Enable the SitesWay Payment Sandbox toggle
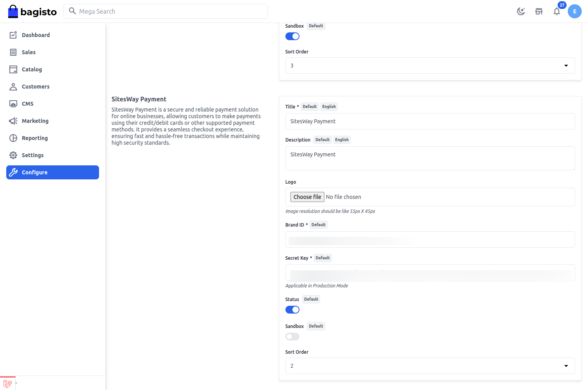 coord(292,337)
